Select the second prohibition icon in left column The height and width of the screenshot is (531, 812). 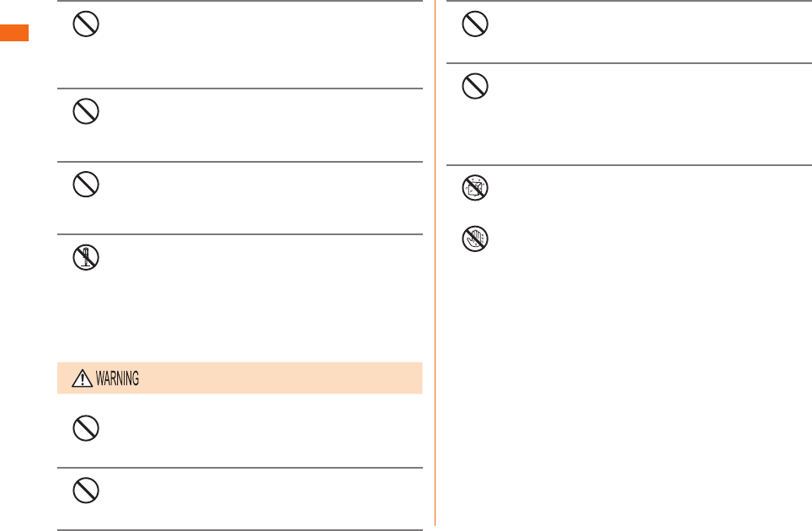pos(86,111)
